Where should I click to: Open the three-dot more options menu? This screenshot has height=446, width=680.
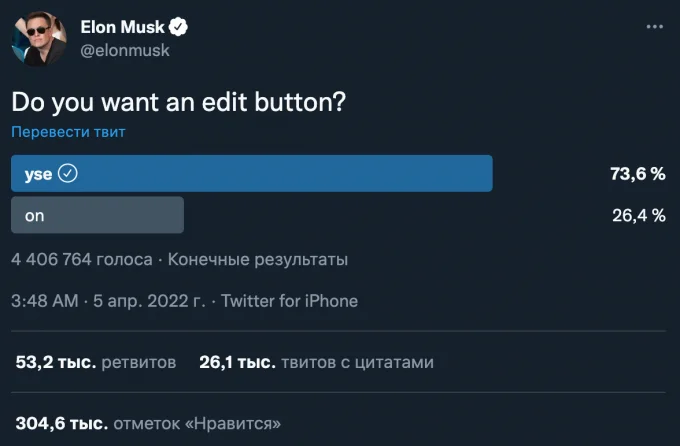click(x=654, y=27)
